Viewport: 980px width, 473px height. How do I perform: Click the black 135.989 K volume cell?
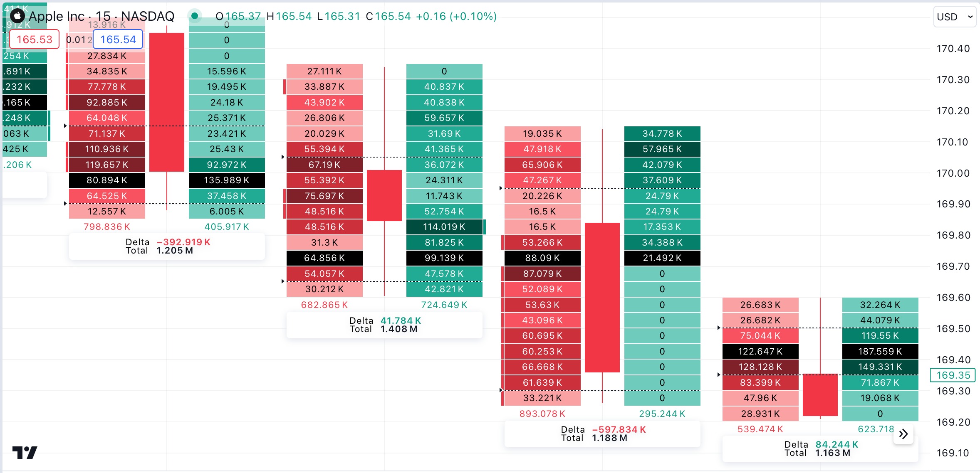[227, 180]
